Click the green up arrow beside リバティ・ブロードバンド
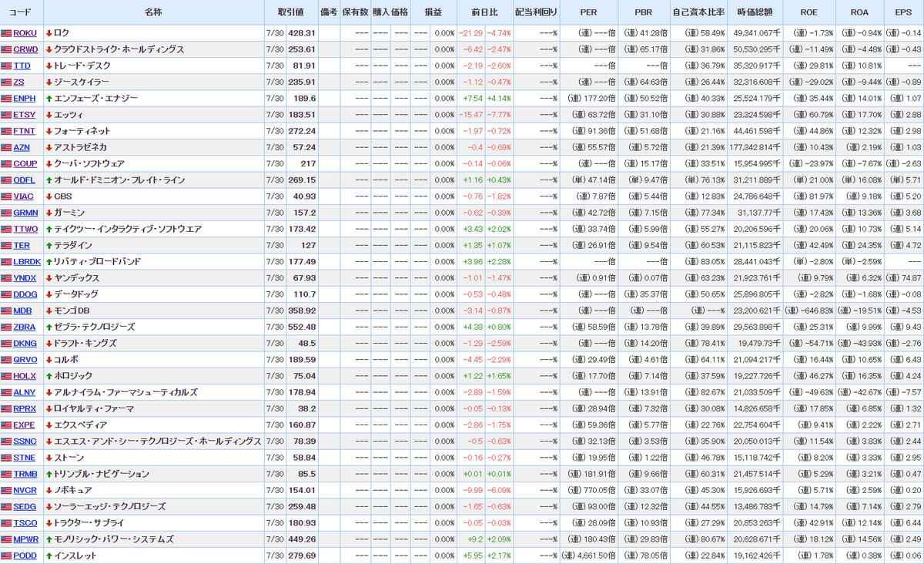Viewport: 924px width, 564px height. point(49,262)
